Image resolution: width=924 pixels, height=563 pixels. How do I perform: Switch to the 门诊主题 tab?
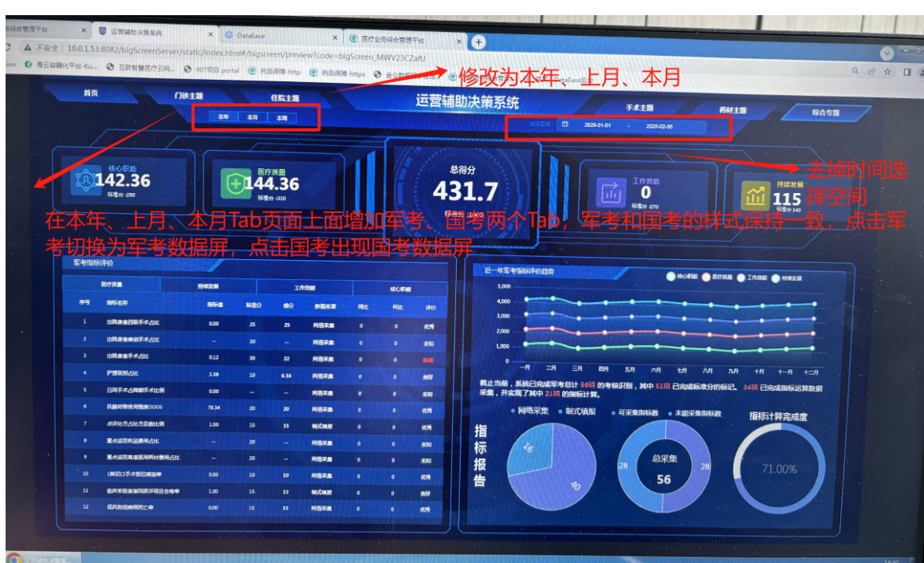(188, 96)
